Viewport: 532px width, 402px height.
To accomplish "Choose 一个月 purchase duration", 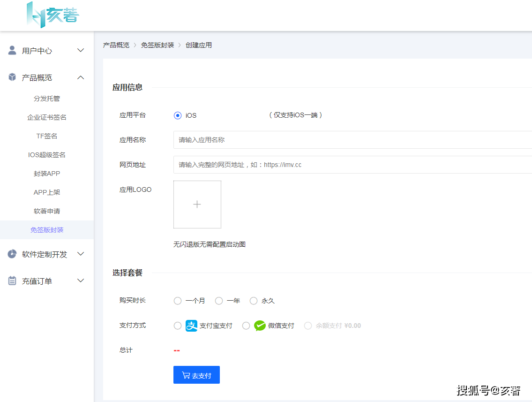I will (178, 301).
